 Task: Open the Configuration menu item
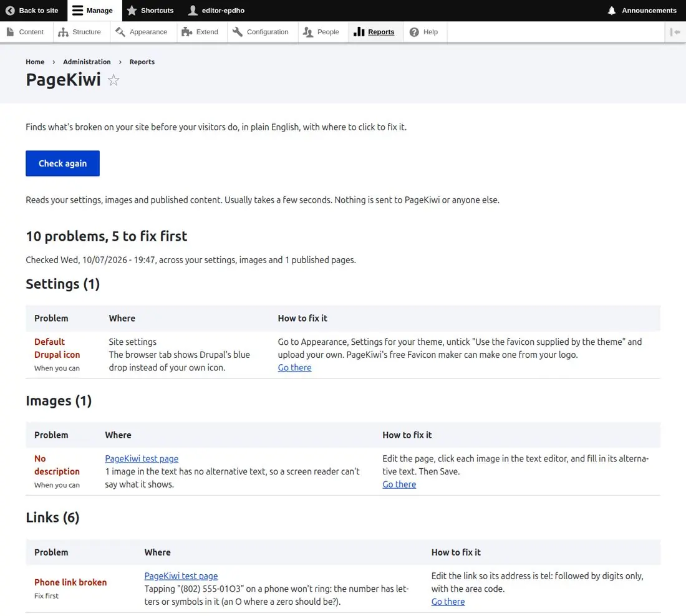pos(261,32)
